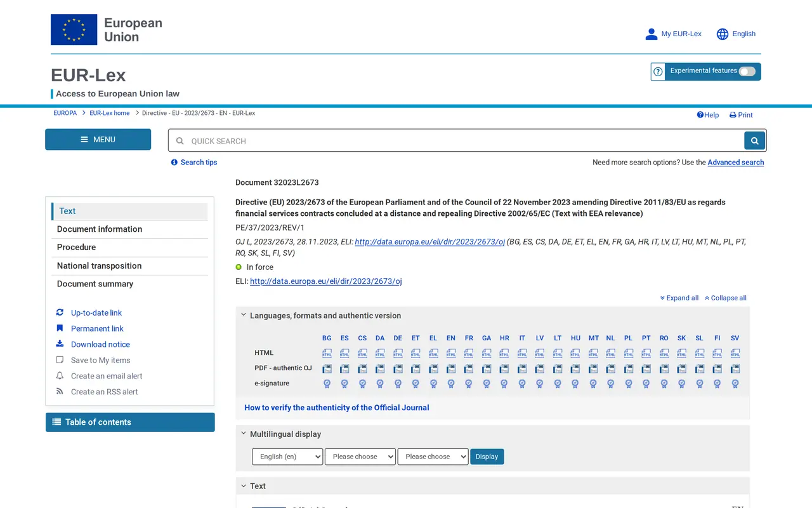Open How to verify the authenticity link
The image size is (812, 508).
[337, 408]
